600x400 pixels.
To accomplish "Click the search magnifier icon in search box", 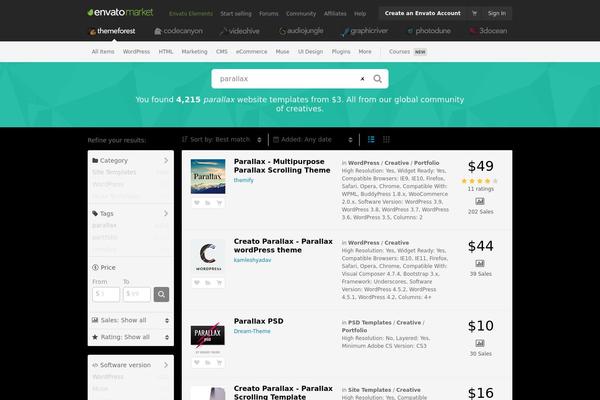I will (x=377, y=79).
